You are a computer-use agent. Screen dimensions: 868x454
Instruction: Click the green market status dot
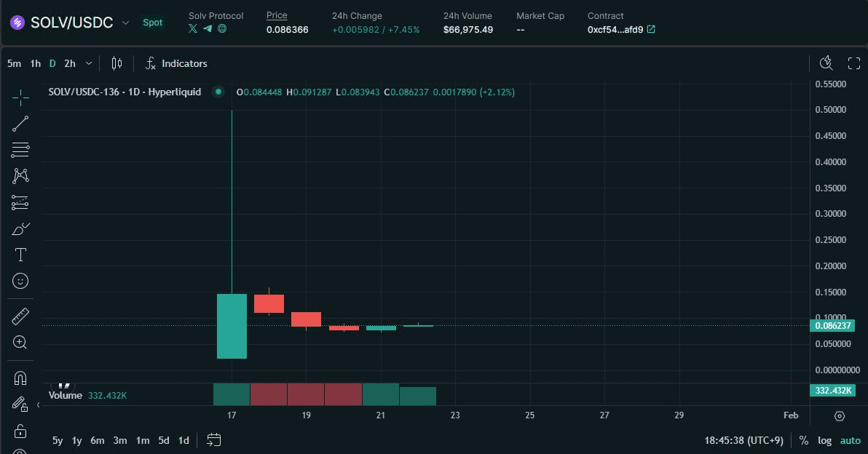tap(218, 92)
